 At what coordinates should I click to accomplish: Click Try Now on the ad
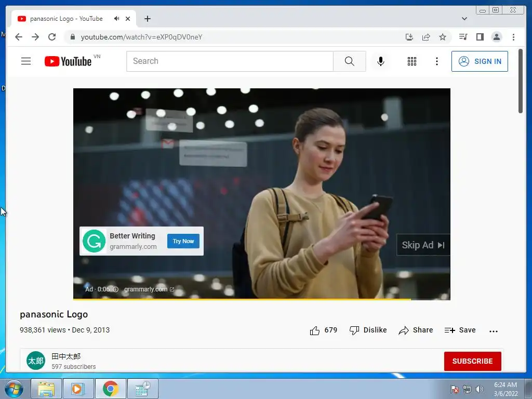[x=183, y=241]
